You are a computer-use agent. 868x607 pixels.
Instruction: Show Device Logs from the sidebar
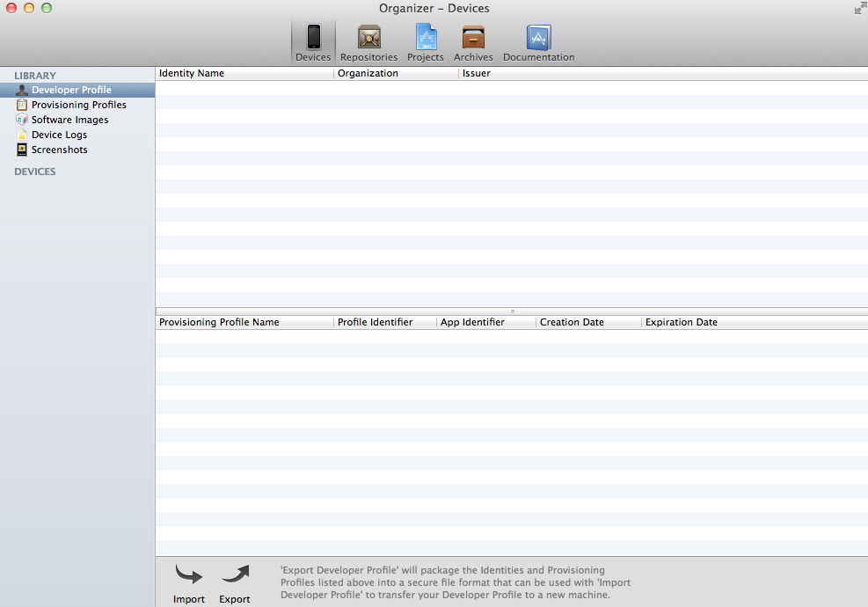77,135
